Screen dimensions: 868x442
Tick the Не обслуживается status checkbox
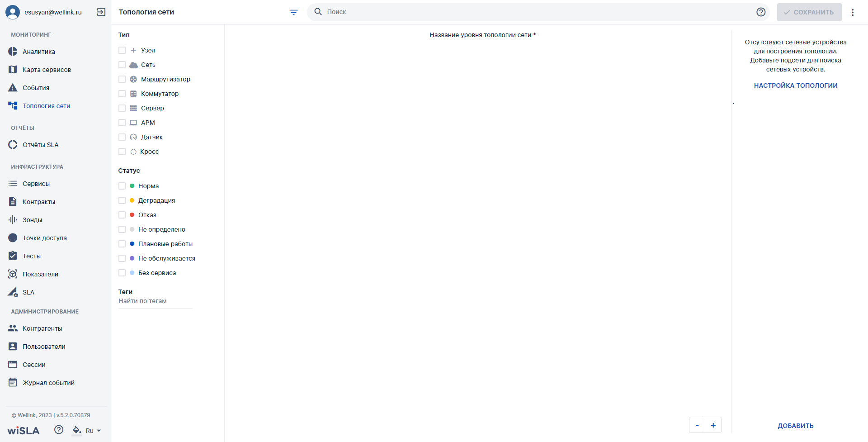122,258
